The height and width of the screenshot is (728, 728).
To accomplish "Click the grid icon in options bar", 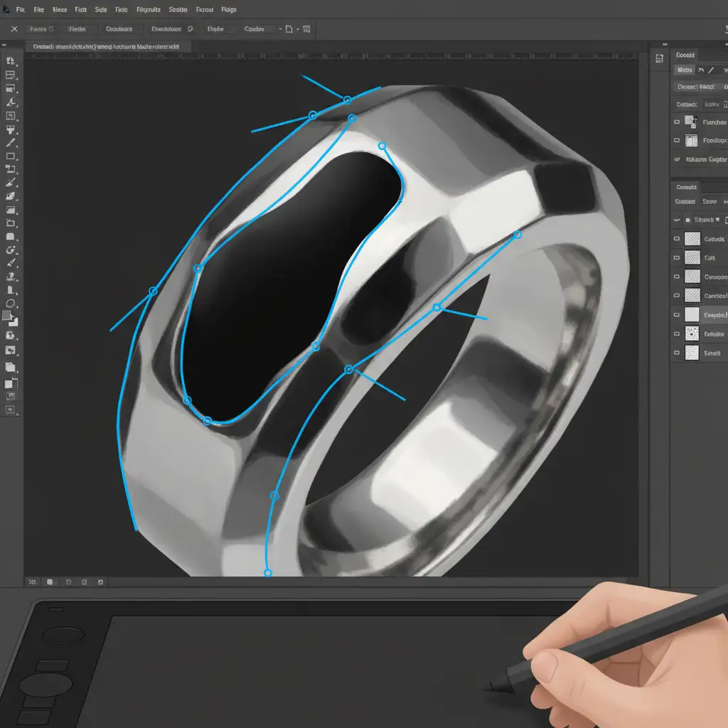I will click(306, 29).
